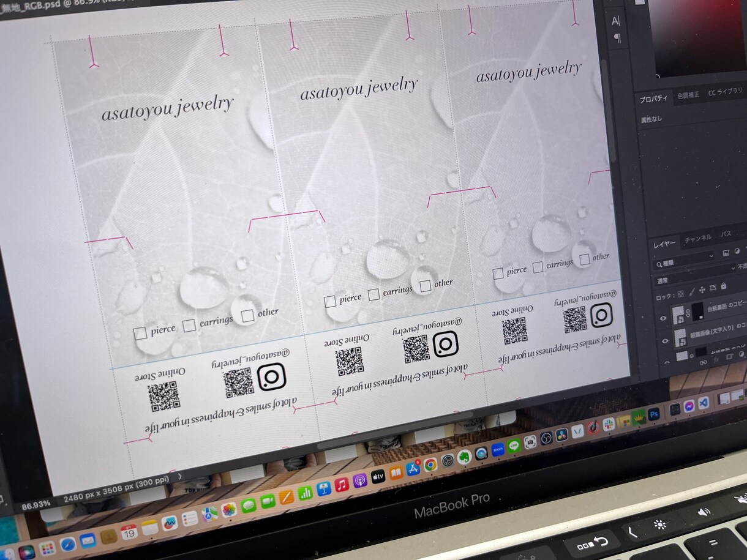Viewport: 747px width, 560px height.
Task: Open Photoshop from the Dock
Action: point(655,414)
